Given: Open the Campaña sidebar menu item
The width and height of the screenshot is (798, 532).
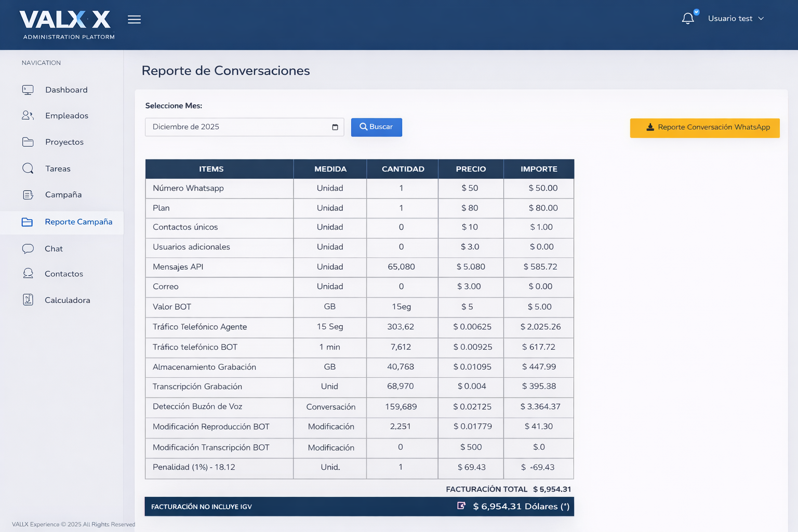Looking at the screenshot, I should point(63,195).
